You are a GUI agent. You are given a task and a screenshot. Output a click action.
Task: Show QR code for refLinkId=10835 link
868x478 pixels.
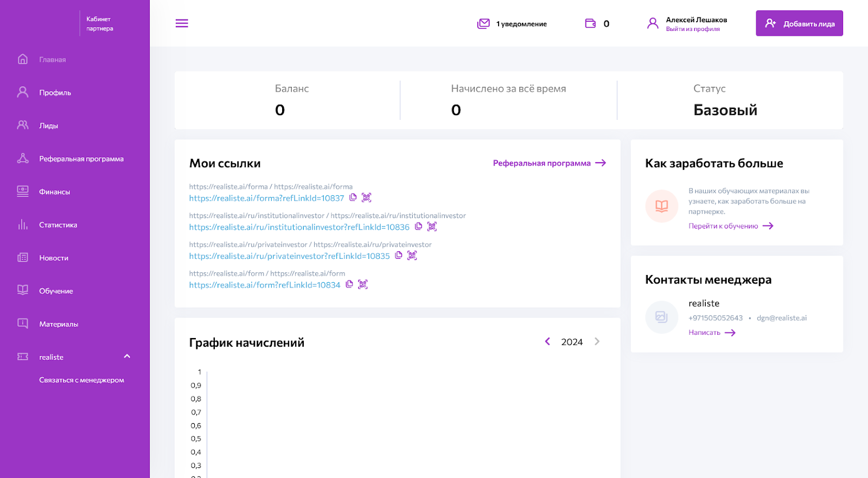412,255
